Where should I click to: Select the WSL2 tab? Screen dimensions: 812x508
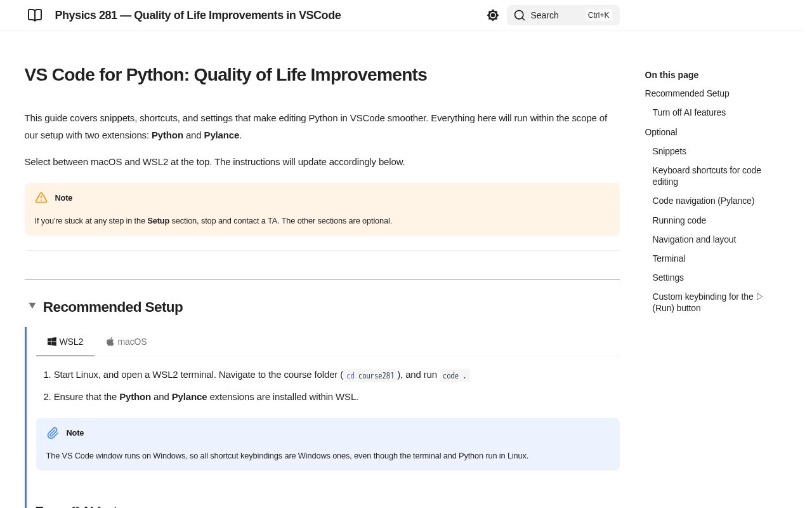tap(65, 342)
